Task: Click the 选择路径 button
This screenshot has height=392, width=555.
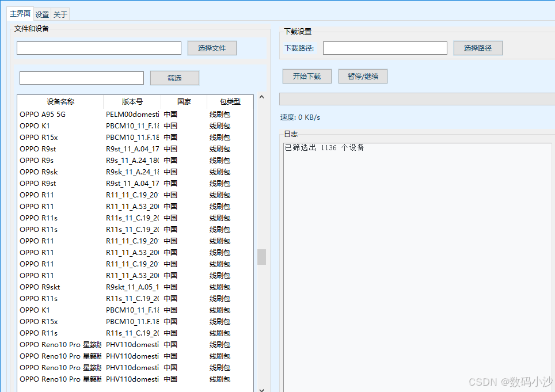Action: tap(478, 48)
